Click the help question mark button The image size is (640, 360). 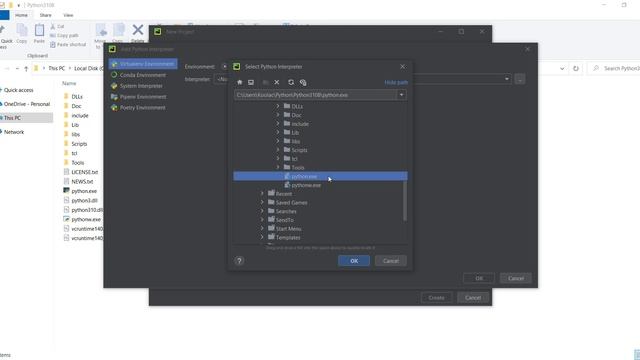pyautogui.click(x=239, y=261)
